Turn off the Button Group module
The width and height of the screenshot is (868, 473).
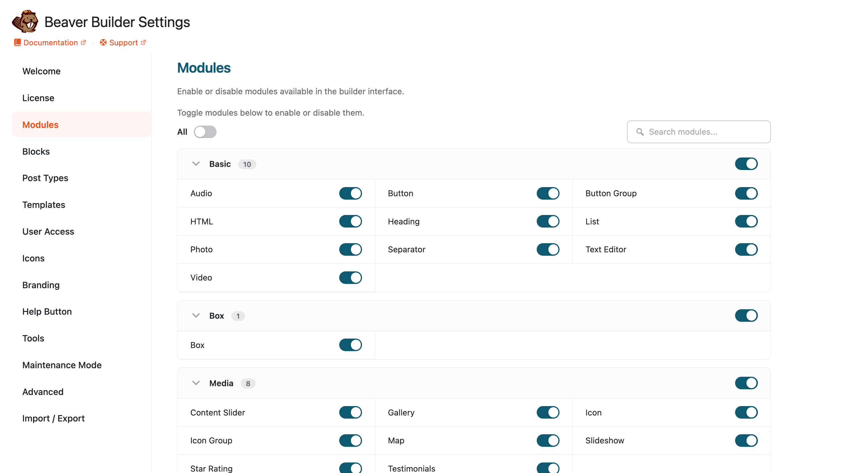(746, 193)
